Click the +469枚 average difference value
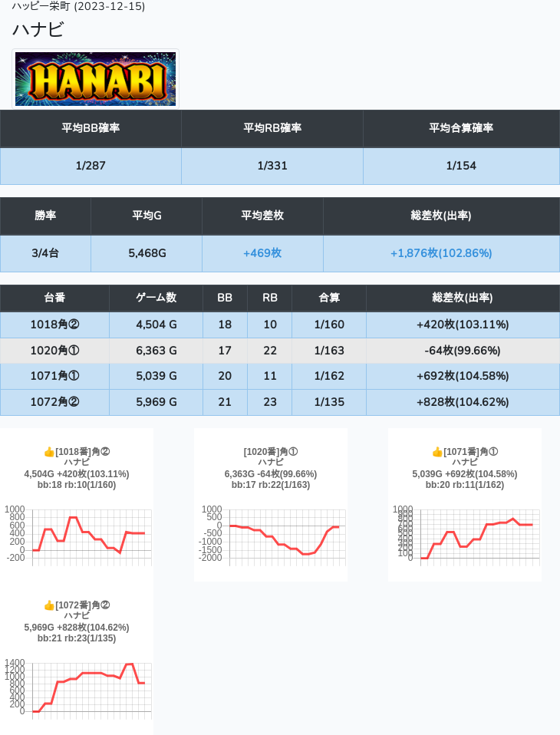 262,253
